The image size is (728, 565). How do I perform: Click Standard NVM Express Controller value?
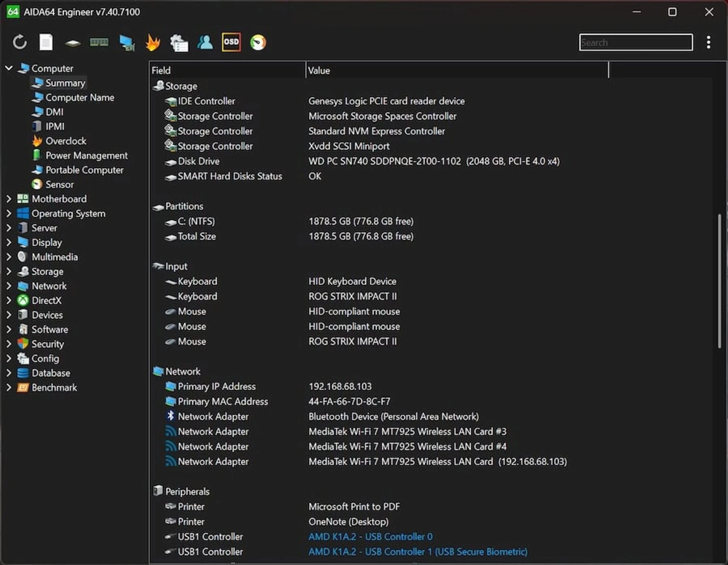click(x=377, y=131)
